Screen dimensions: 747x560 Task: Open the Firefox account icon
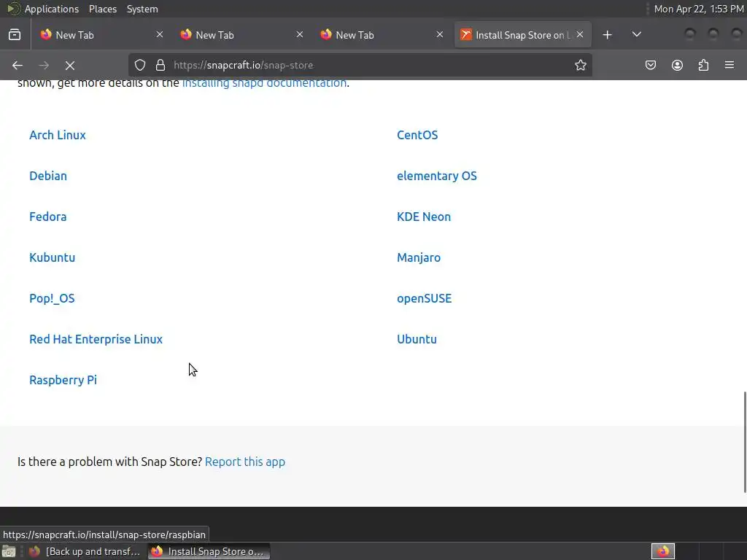pyautogui.click(x=677, y=65)
